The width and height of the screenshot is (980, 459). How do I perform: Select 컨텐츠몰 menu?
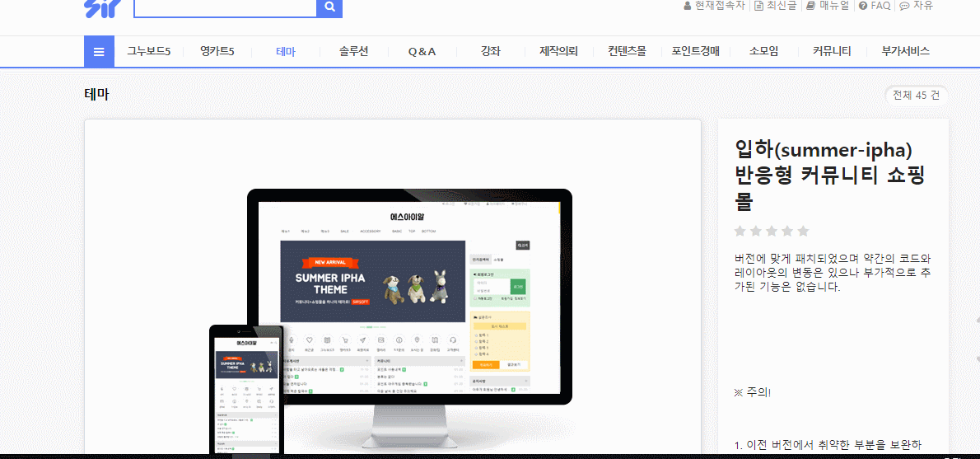click(627, 51)
